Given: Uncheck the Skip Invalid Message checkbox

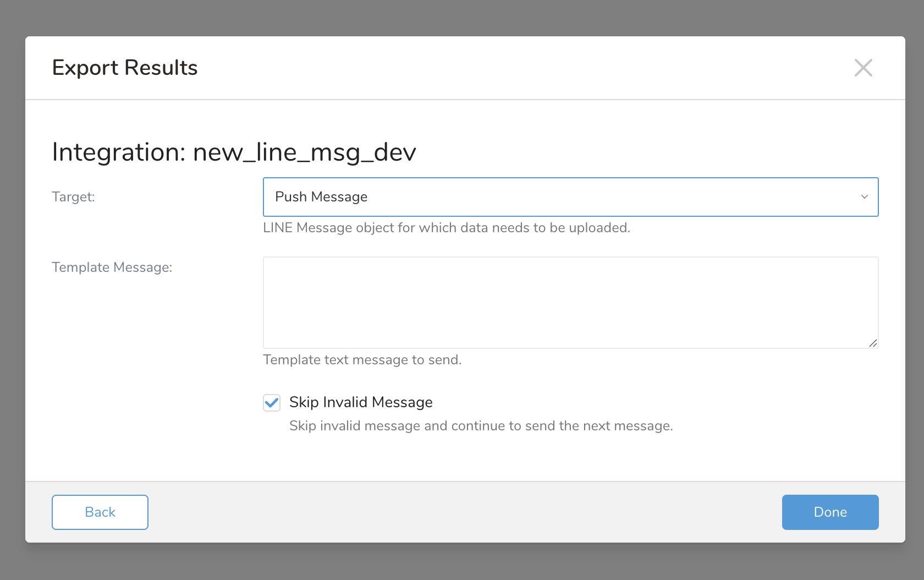Looking at the screenshot, I should tap(272, 402).
